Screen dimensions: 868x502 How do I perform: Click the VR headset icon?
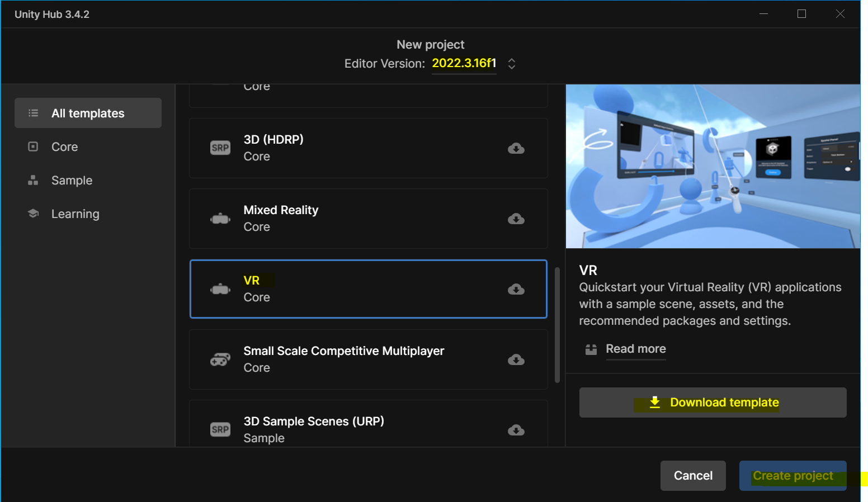tap(220, 289)
